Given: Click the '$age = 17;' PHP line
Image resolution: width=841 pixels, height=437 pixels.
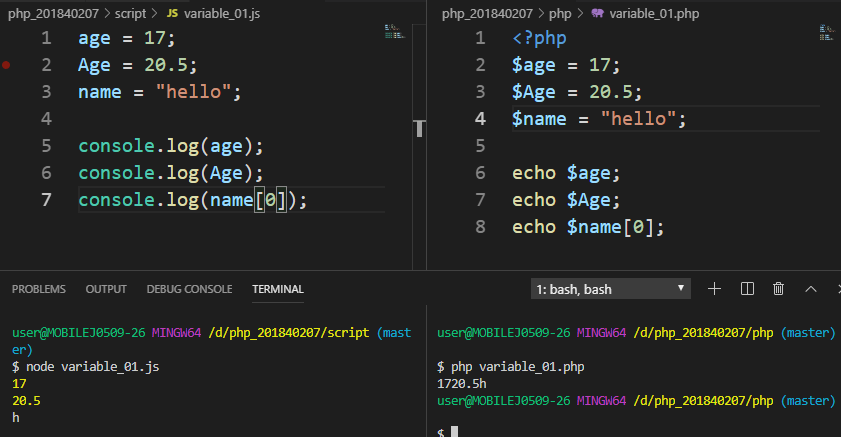Looking at the screenshot, I should [x=566, y=65].
